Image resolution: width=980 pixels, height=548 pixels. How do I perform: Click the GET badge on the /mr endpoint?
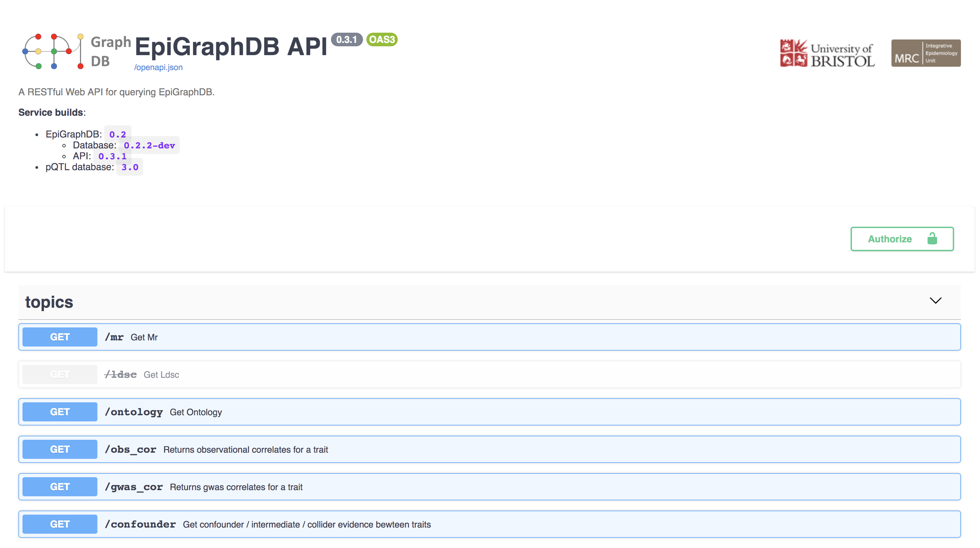coord(59,337)
